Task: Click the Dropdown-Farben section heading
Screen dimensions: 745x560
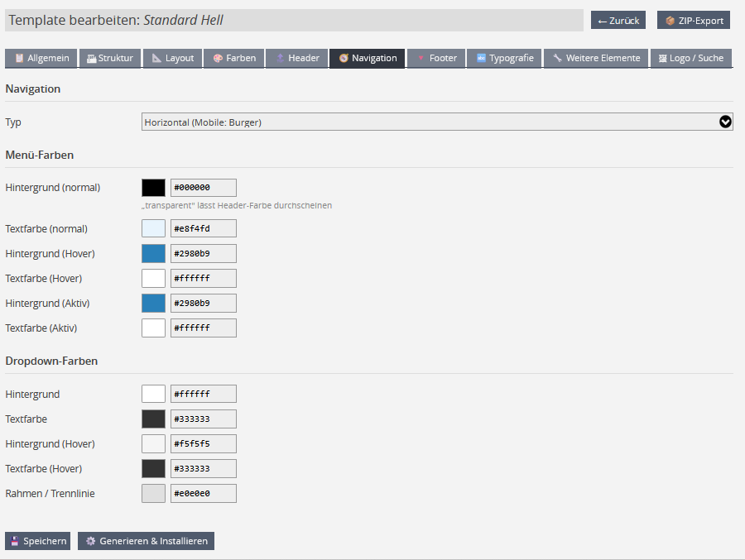Action: pos(51,361)
